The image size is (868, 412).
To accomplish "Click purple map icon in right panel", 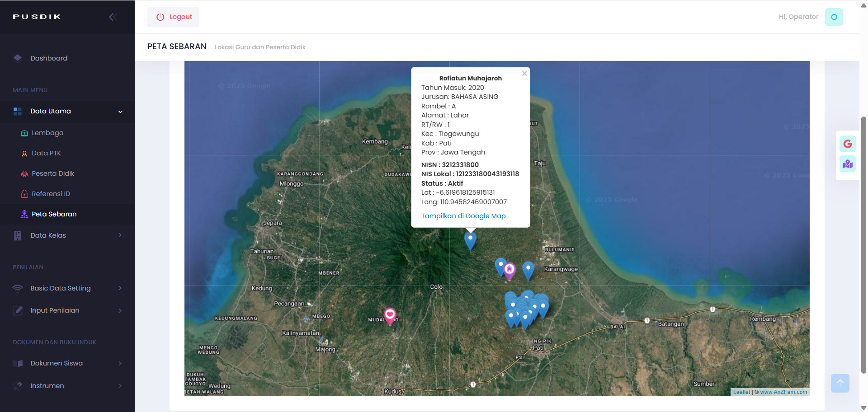I will click(847, 164).
